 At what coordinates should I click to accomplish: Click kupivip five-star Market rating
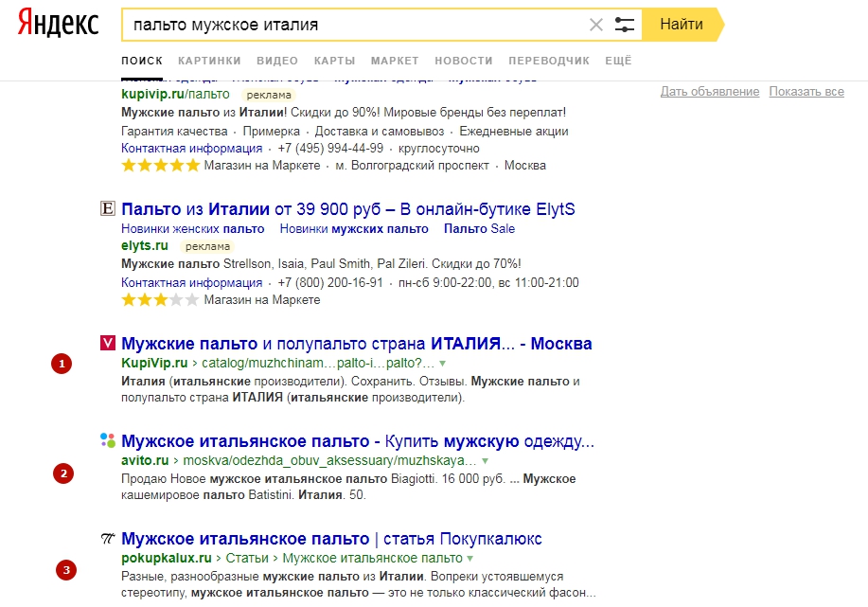(161, 165)
